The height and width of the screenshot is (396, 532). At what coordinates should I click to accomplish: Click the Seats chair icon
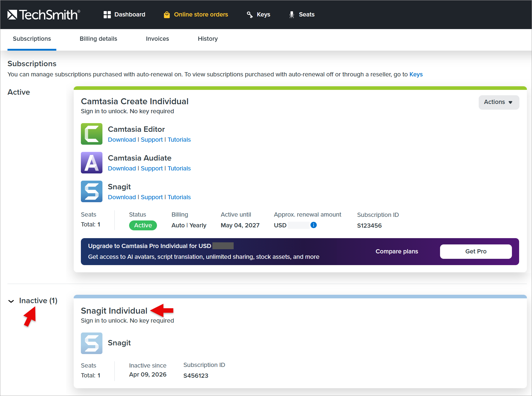[292, 15]
